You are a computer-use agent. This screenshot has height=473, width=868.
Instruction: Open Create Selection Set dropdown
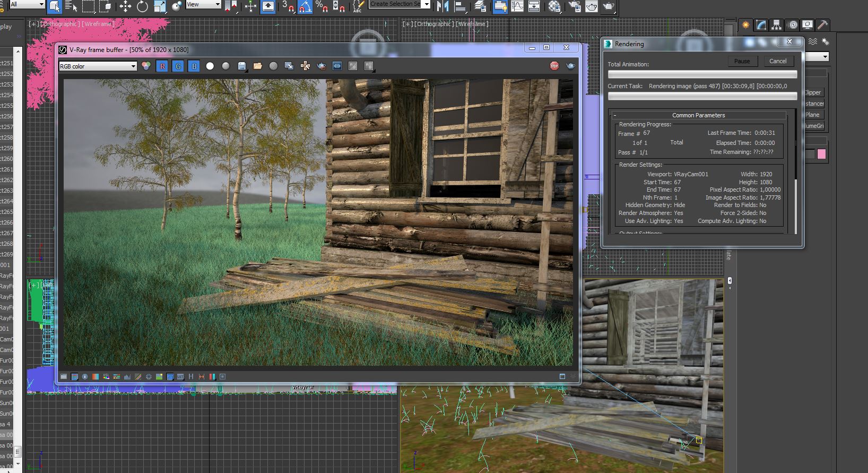400,4
